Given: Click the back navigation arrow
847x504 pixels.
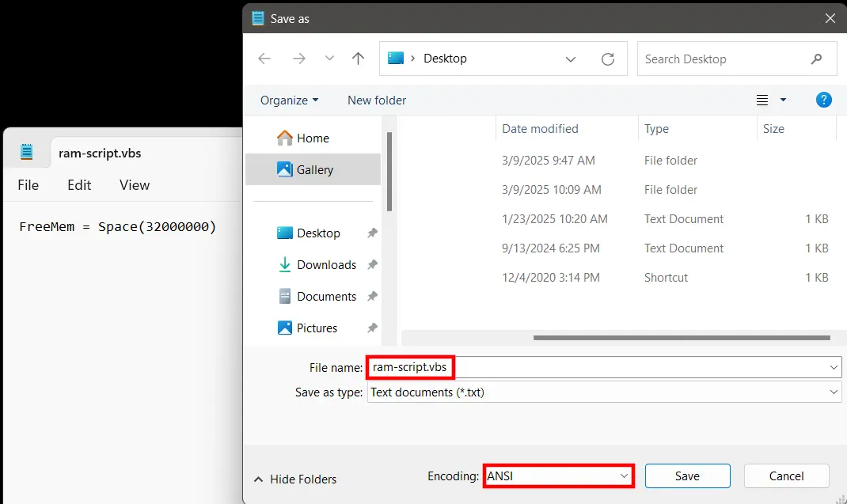Looking at the screenshot, I should pos(264,58).
